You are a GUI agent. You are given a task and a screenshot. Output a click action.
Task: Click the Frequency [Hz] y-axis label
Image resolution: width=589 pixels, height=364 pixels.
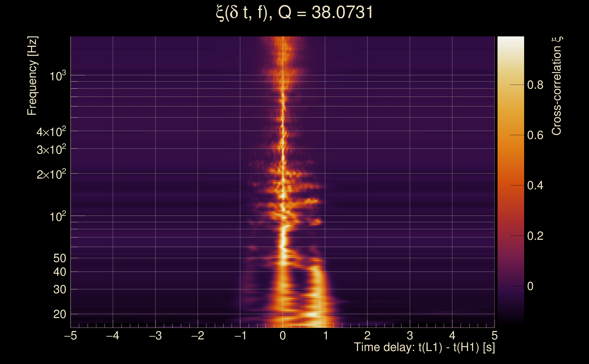click(x=32, y=76)
